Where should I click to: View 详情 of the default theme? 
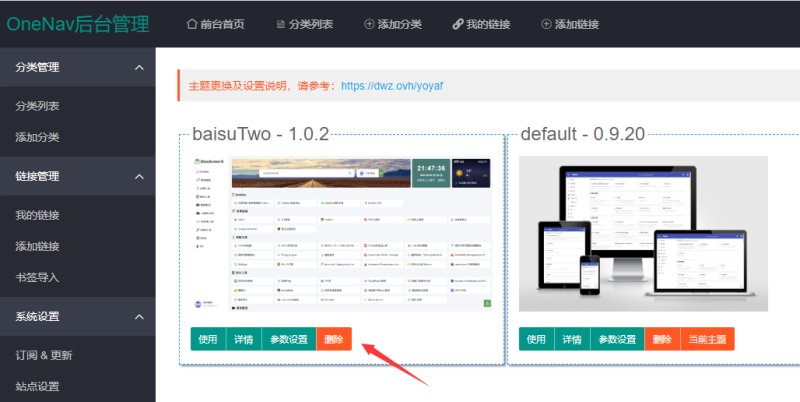click(572, 339)
